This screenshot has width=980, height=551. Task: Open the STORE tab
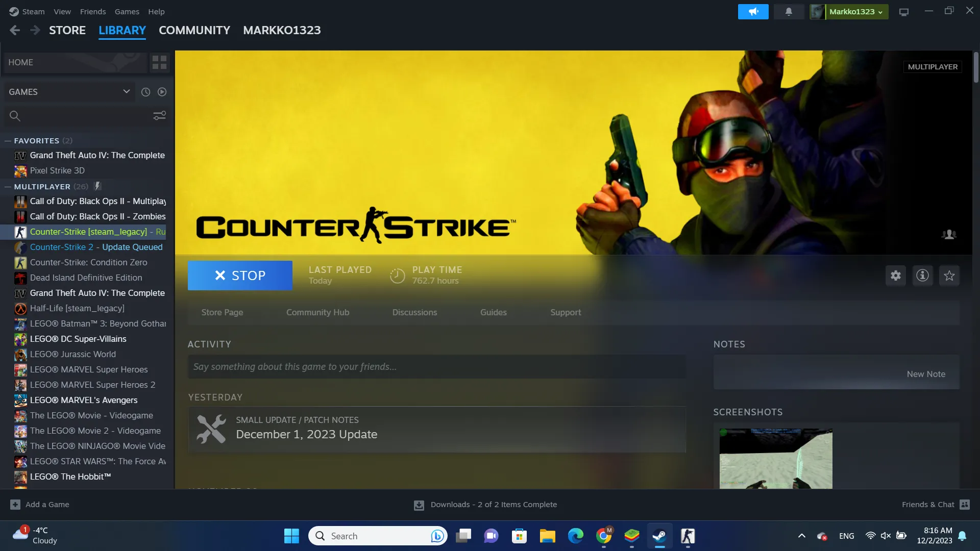[x=67, y=30]
